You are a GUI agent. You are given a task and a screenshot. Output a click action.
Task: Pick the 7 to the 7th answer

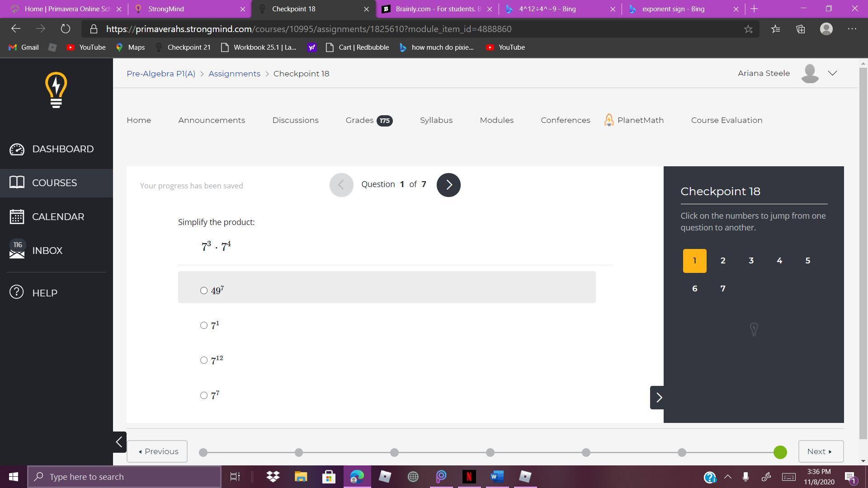pos(204,395)
